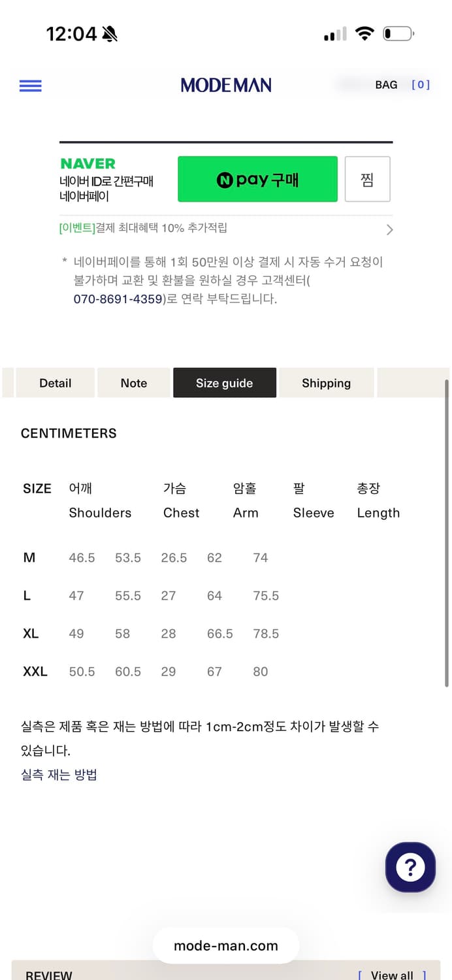This screenshot has height=980, width=452.
Task: Click the cellular signal bars
Action: tap(334, 33)
